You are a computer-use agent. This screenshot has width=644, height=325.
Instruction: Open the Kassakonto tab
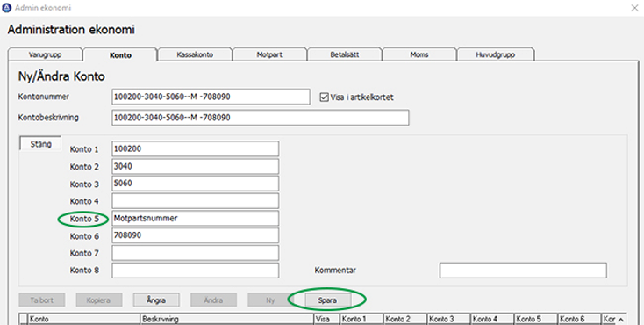click(x=195, y=54)
